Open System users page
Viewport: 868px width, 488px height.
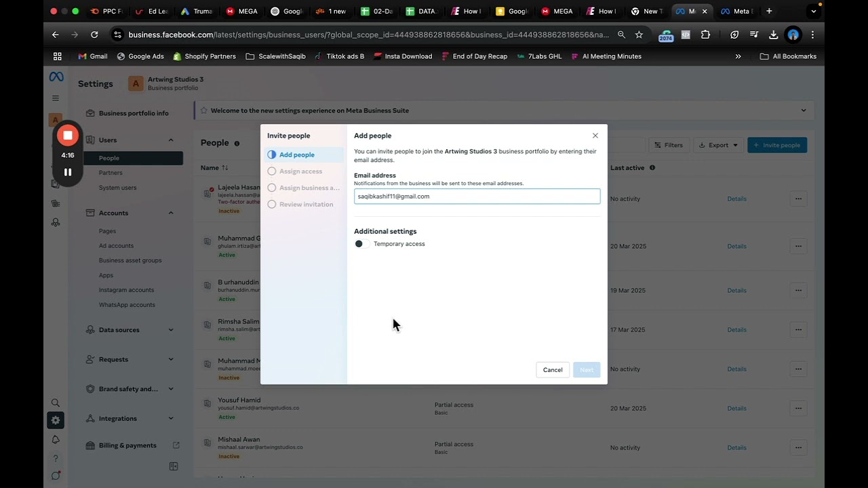pyautogui.click(x=117, y=188)
